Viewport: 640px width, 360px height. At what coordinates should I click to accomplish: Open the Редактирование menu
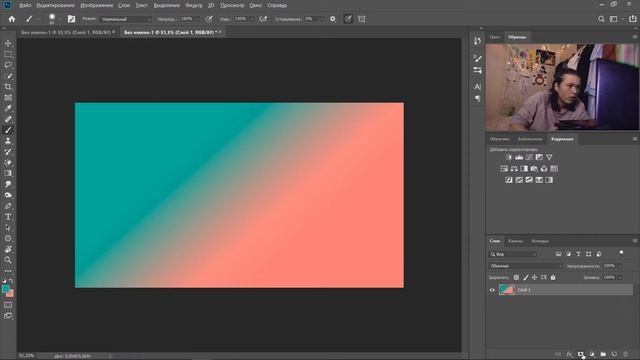[x=55, y=5]
